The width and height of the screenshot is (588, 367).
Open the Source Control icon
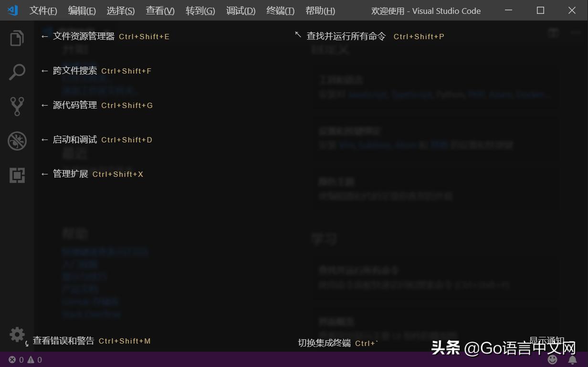pyautogui.click(x=17, y=107)
